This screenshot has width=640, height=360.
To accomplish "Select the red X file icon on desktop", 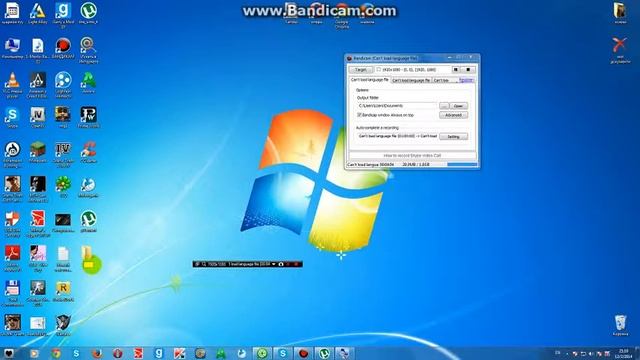I will coord(620,50).
